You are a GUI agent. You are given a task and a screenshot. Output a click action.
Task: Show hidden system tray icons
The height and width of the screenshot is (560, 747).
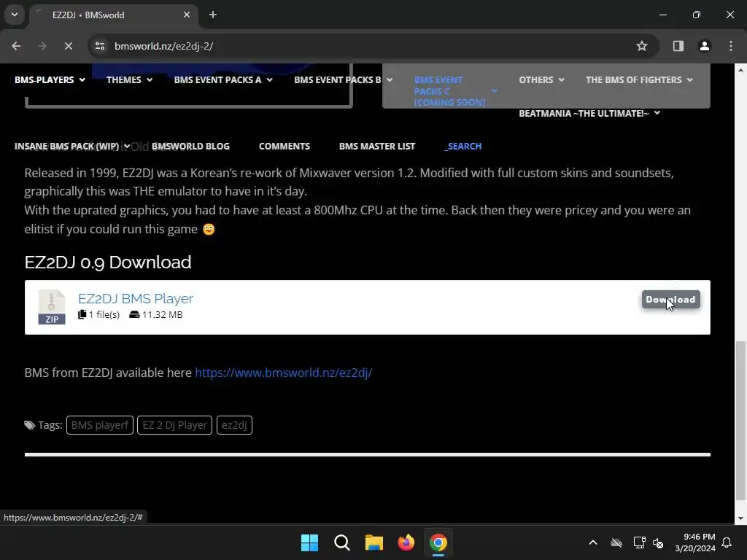[x=593, y=542]
